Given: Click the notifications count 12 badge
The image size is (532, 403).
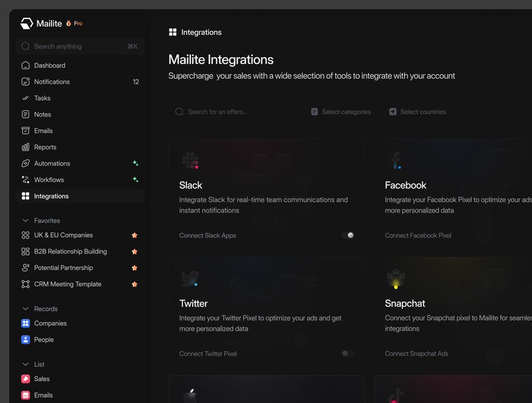Looking at the screenshot, I should tap(136, 82).
